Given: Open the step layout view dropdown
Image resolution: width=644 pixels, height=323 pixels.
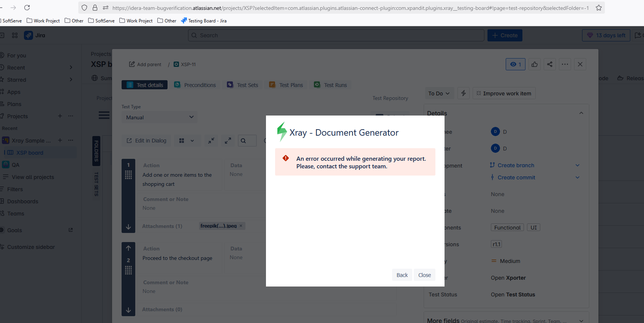Looking at the screenshot, I should click(187, 141).
